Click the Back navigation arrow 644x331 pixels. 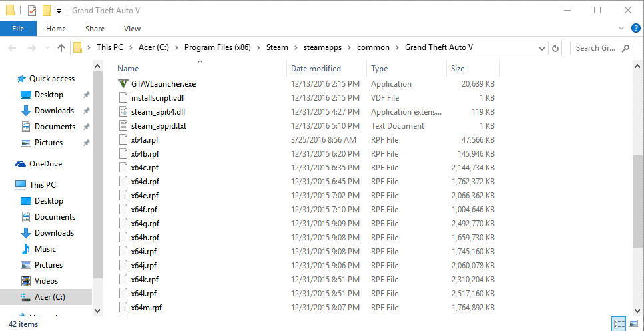pos(13,48)
